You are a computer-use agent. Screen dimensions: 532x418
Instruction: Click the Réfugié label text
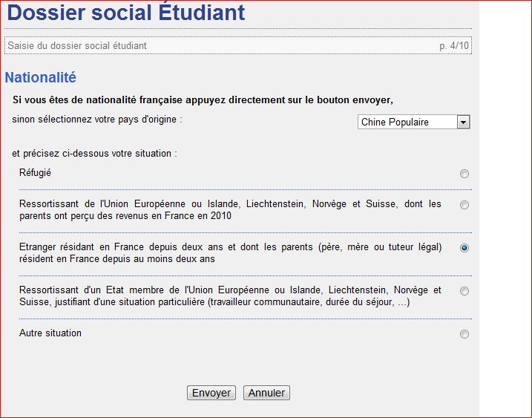(x=35, y=173)
